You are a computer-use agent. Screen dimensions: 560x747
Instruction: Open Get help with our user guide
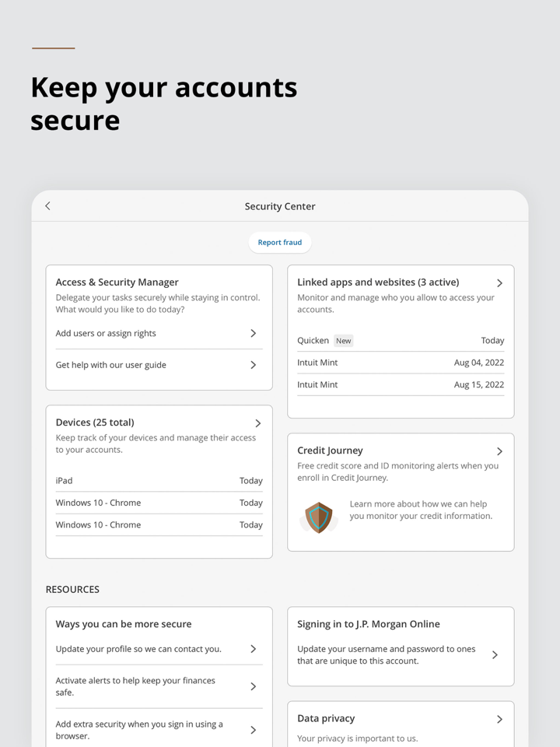click(x=111, y=365)
